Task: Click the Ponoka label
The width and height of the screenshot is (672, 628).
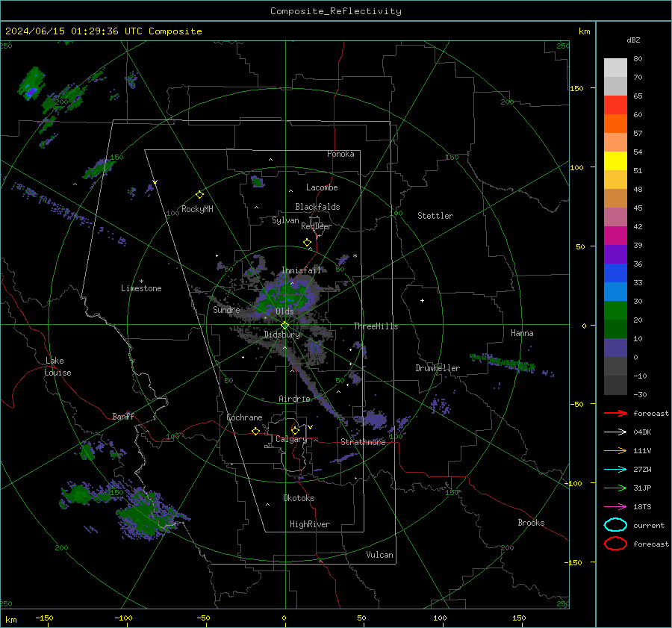Action: tap(340, 154)
